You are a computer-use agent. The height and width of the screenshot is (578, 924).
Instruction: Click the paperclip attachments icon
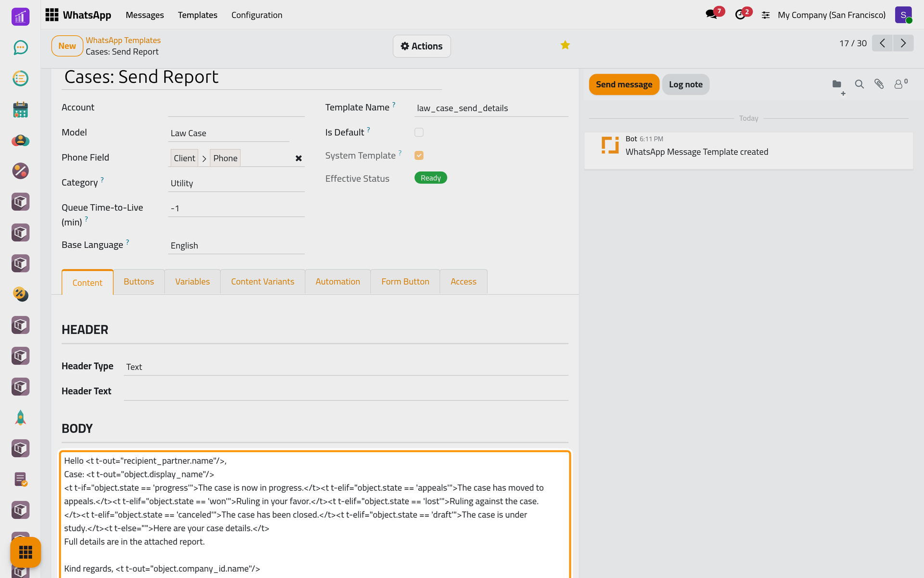879,84
